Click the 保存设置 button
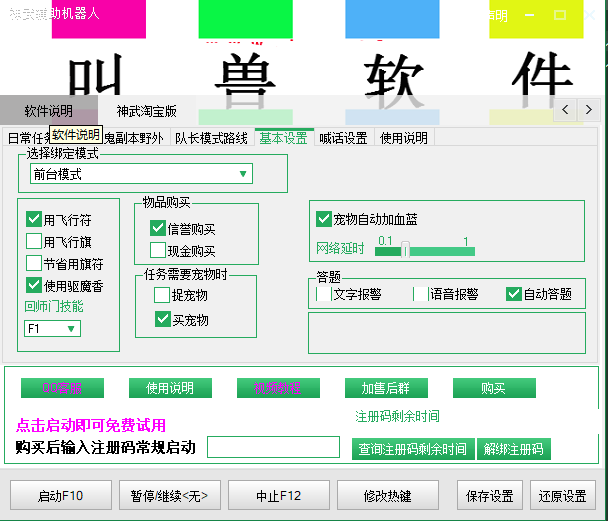The width and height of the screenshot is (608, 521). click(490, 495)
